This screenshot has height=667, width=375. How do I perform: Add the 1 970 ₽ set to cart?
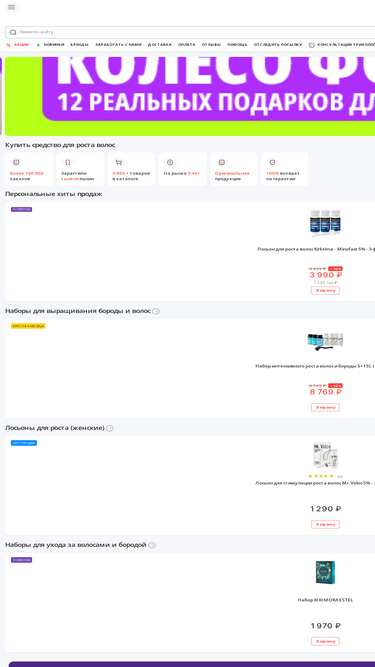(325, 641)
